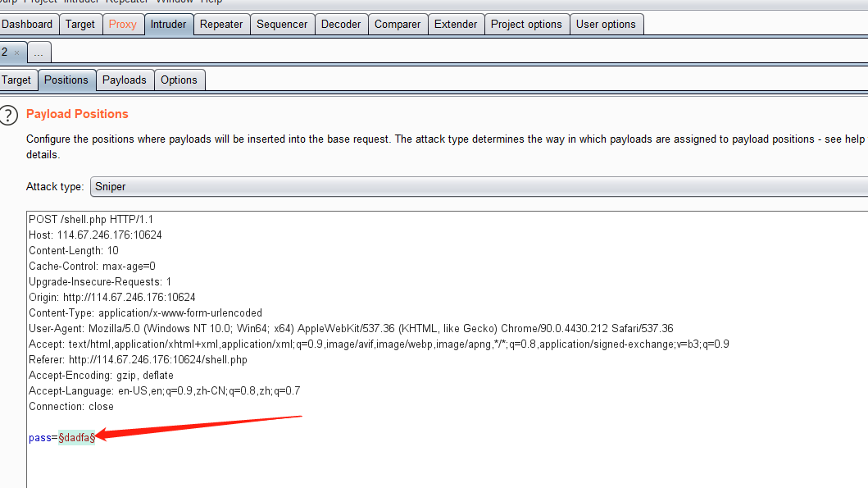The width and height of the screenshot is (868, 488).
Task: Click the POST /shell.php request line
Action: 91,219
